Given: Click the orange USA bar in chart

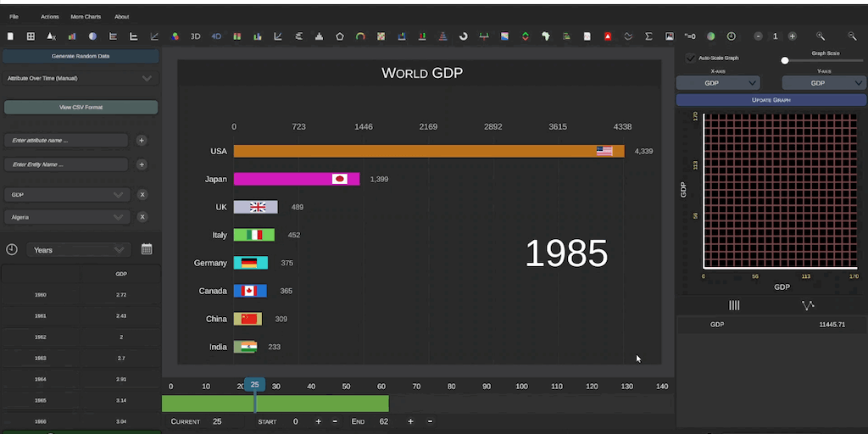Looking at the screenshot, I should (x=429, y=151).
